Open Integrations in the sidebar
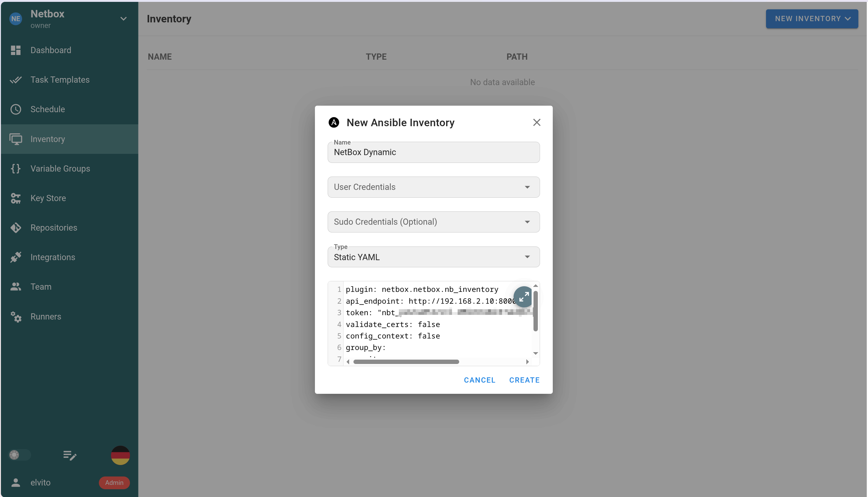The height and width of the screenshot is (497, 868). pos(70,257)
